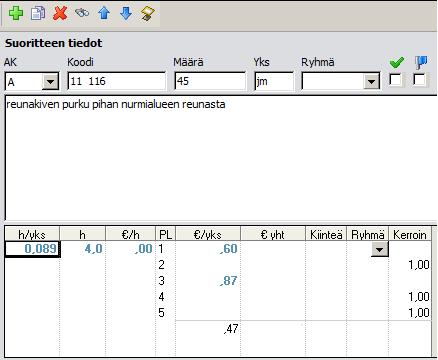Click the yellow note toolbar icon
Screen dimensions: 438x360
pyautogui.click(x=148, y=14)
